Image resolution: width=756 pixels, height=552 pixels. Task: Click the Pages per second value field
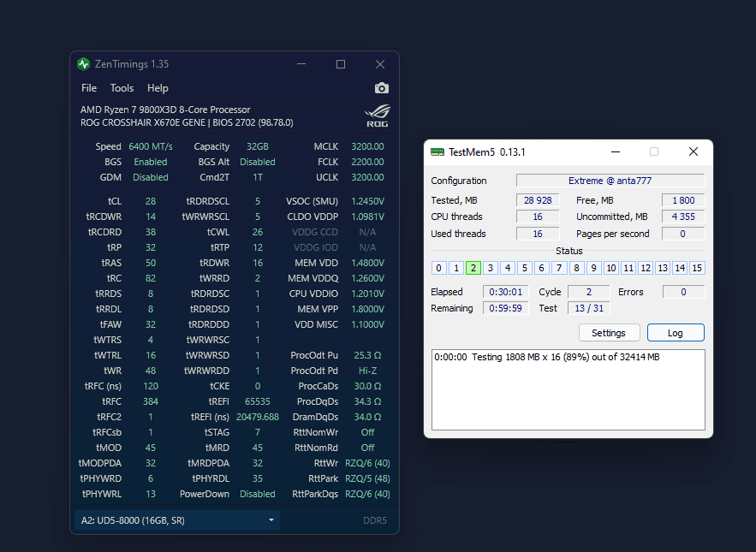click(x=683, y=234)
